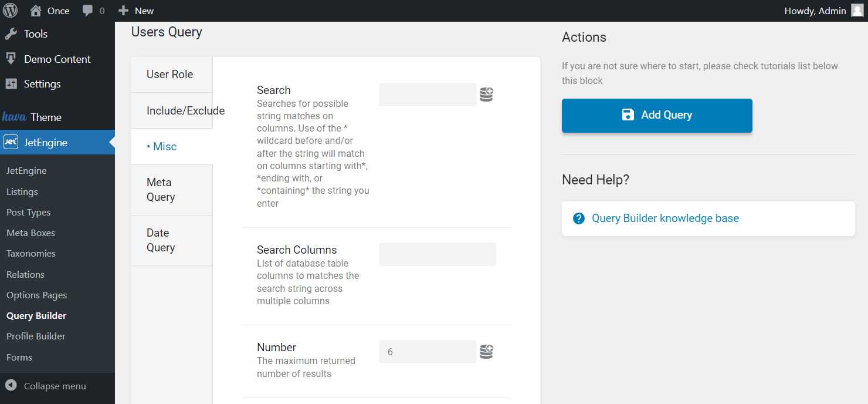Open the Once site name link
The width and height of the screenshot is (868, 404).
click(x=58, y=11)
